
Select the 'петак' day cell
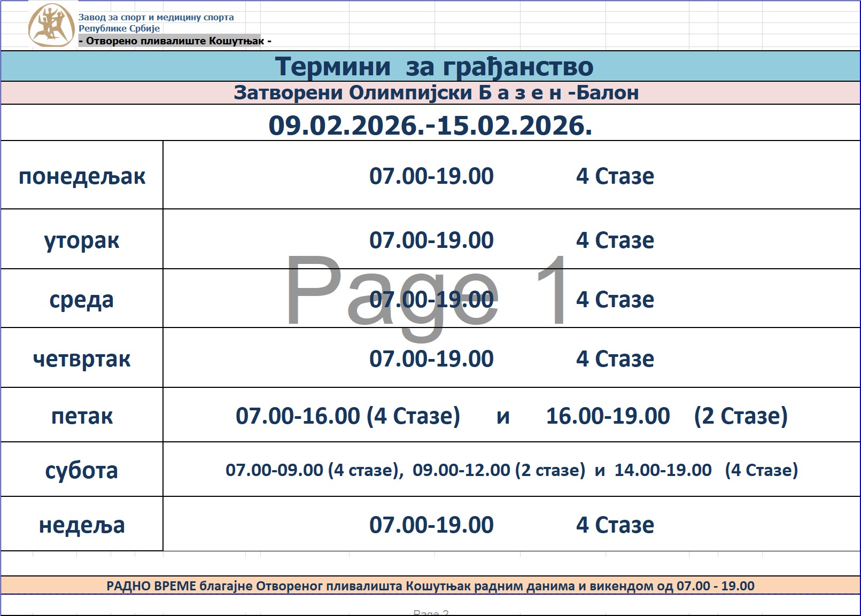(82, 416)
